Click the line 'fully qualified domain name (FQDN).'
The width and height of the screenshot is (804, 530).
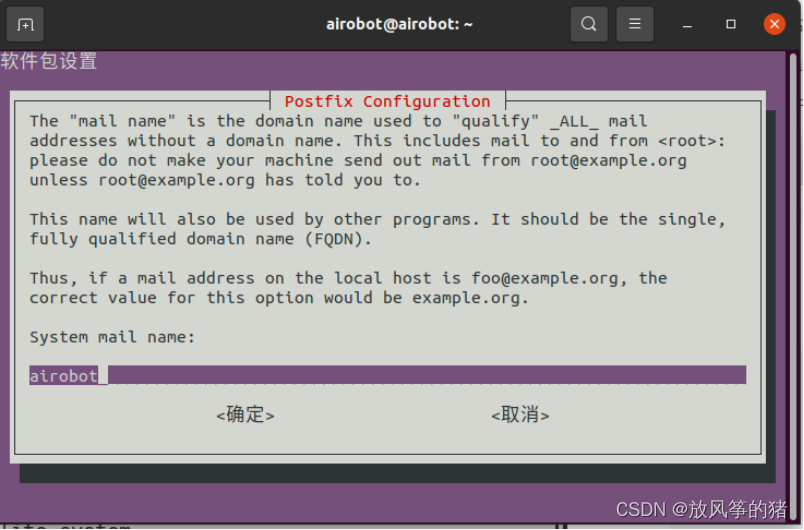pos(200,239)
